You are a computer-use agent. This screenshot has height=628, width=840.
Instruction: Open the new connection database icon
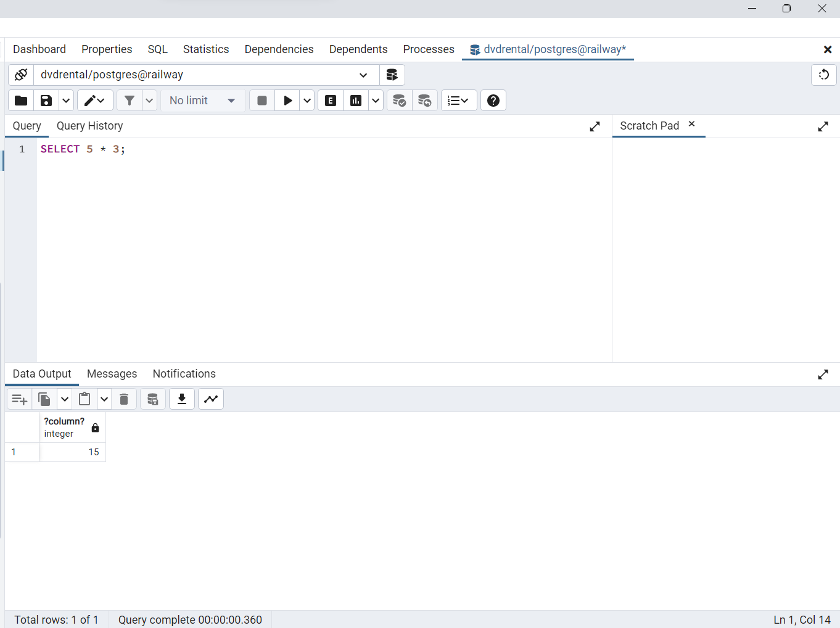[x=392, y=75]
